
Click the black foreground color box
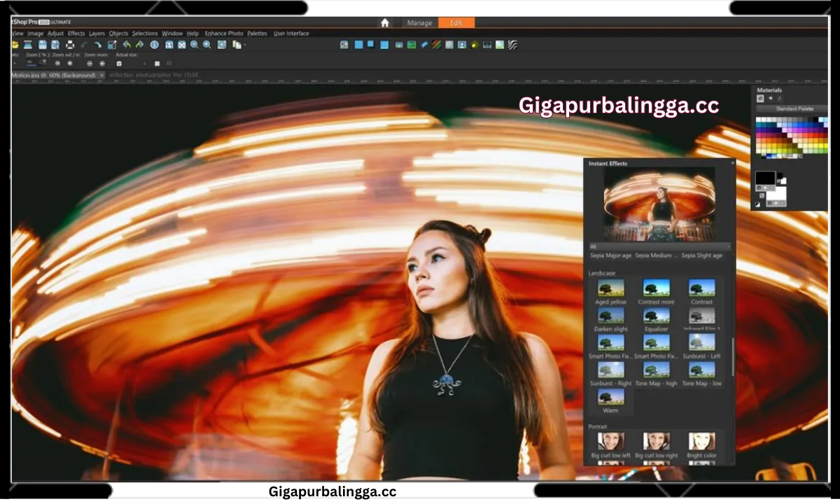coord(766,178)
